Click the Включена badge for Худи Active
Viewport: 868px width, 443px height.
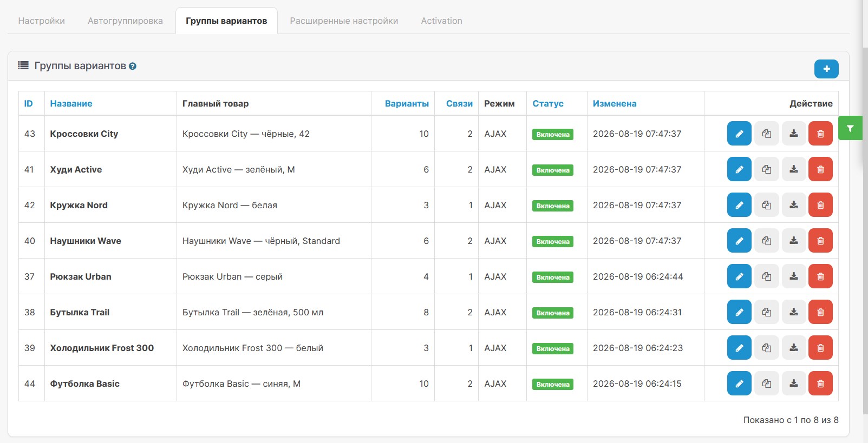tap(553, 170)
